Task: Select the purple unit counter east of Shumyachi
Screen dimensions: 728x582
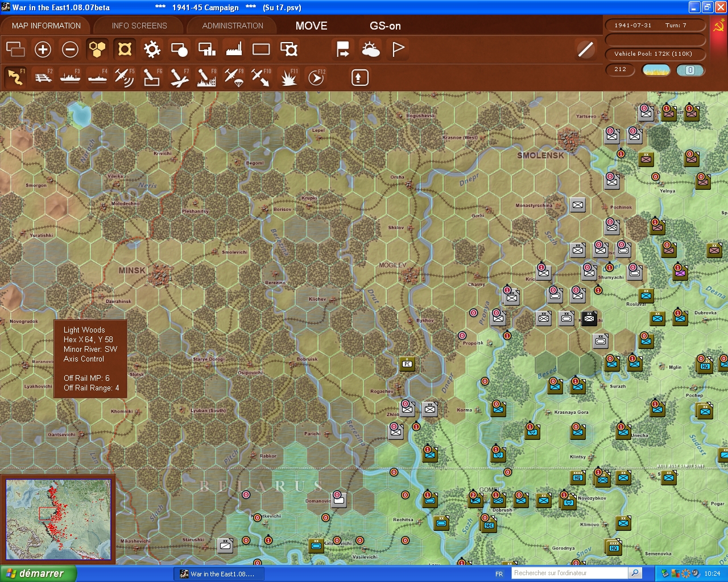Action: (x=680, y=272)
